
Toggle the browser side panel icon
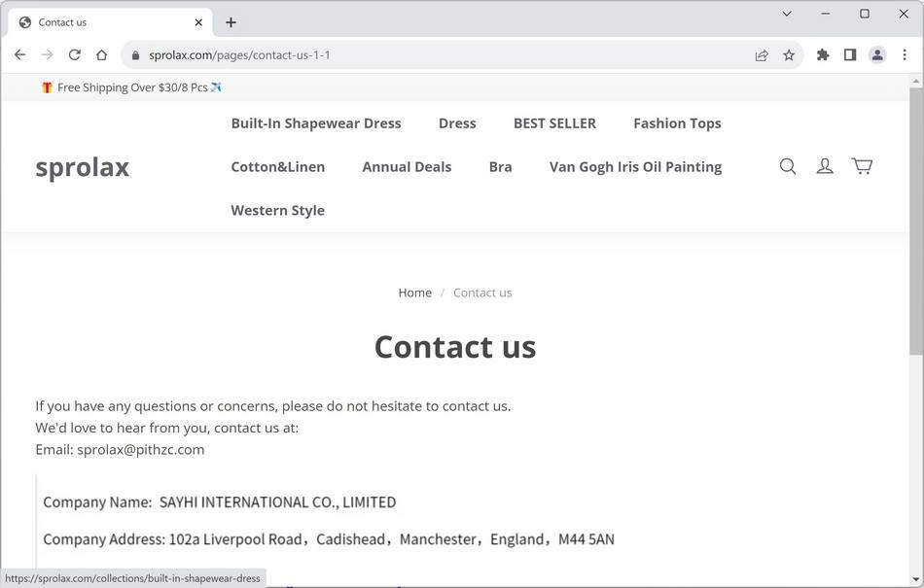click(x=850, y=54)
